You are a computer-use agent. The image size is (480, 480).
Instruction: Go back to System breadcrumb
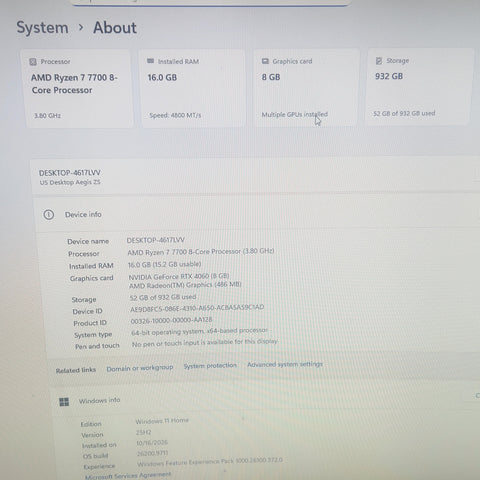[42, 27]
